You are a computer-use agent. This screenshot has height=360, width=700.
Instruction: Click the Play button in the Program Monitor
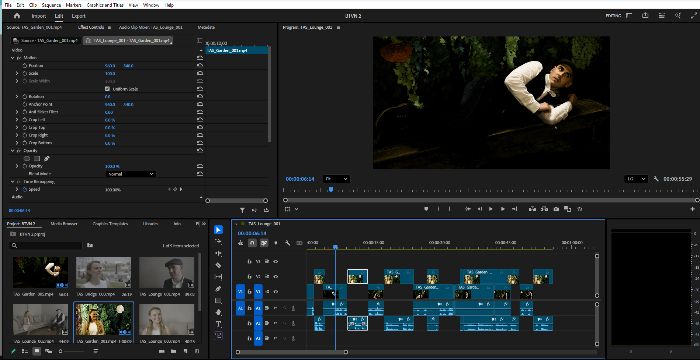pyautogui.click(x=491, y=209)
